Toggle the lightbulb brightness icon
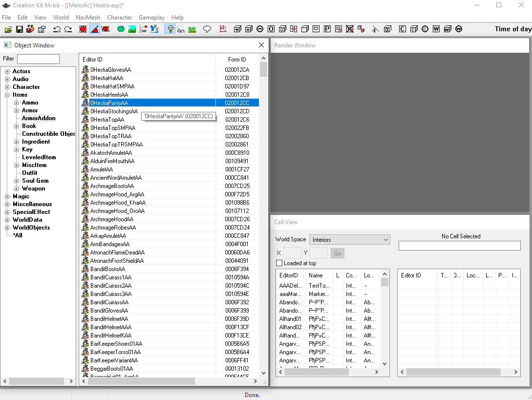 point(170,29)
